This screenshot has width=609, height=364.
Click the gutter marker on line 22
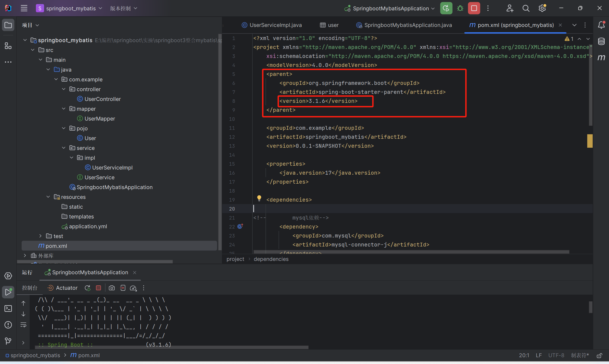click(x=240, y=226)
